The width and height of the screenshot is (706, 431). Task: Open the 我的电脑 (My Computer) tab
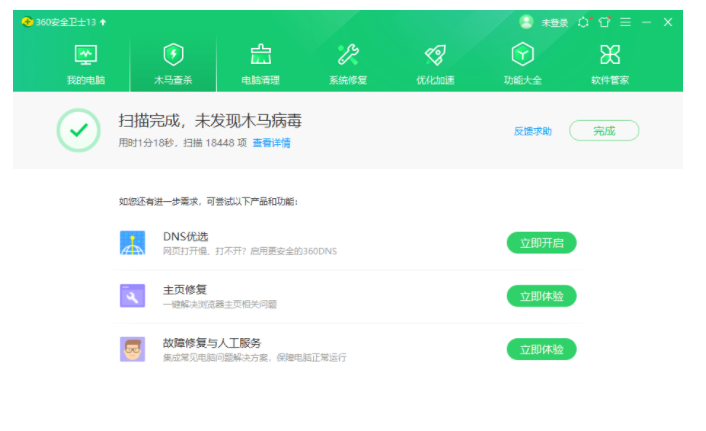pos(85,64)
